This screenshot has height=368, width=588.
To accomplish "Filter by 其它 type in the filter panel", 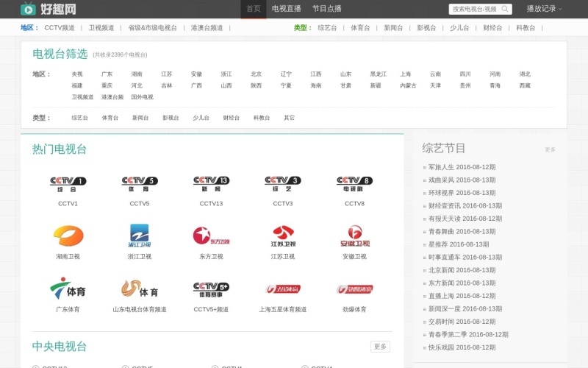I will [289, 118].
